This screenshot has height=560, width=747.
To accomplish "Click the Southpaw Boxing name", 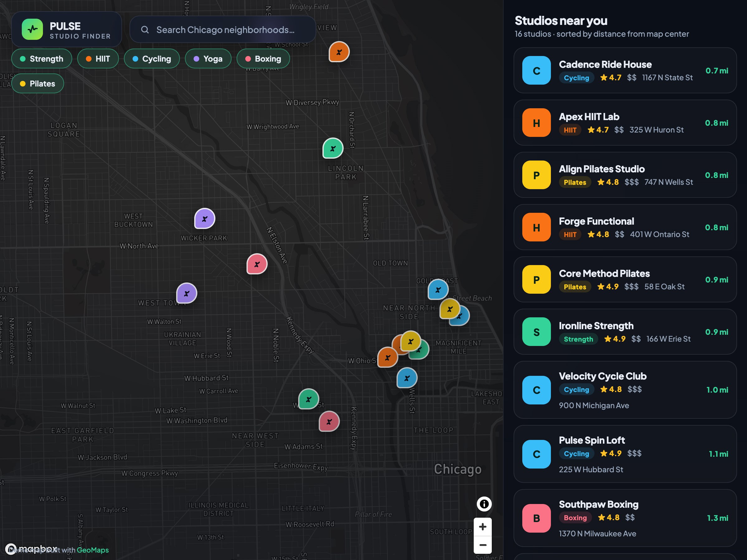I will [599, 504].
